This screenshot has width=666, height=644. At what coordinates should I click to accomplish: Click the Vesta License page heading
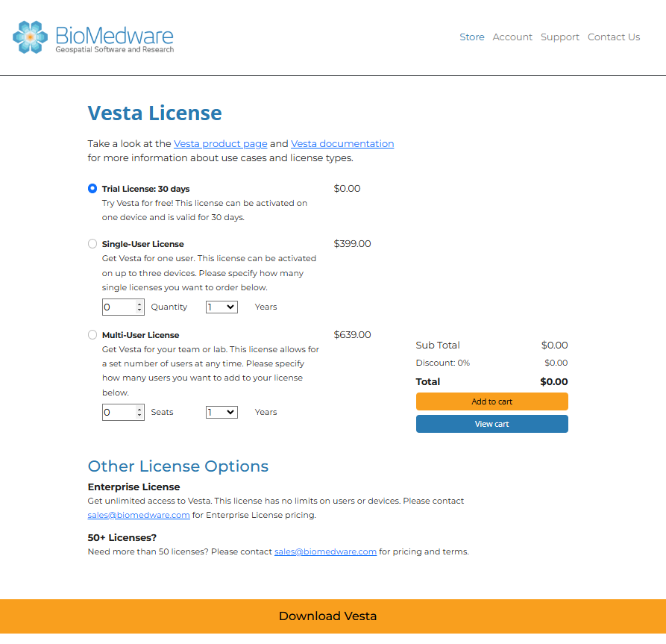154,113
